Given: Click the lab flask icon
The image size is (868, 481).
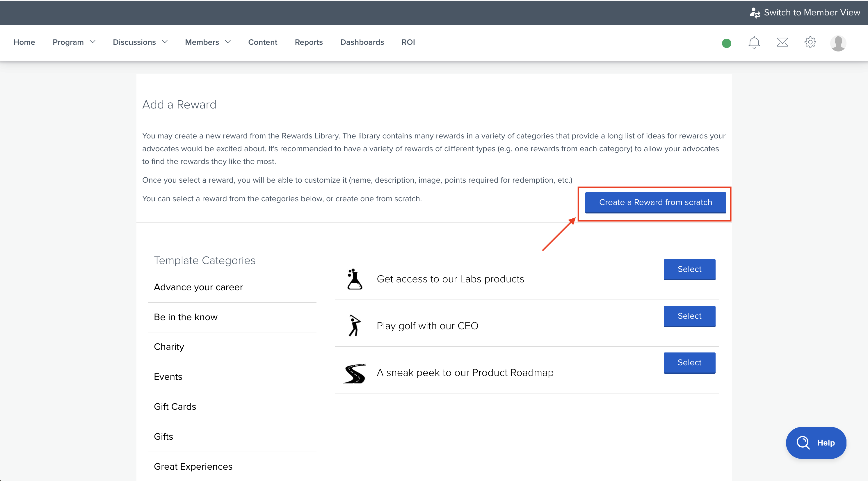Looking at the screenshot, I should pyautogui.click(x=355, y=279).
